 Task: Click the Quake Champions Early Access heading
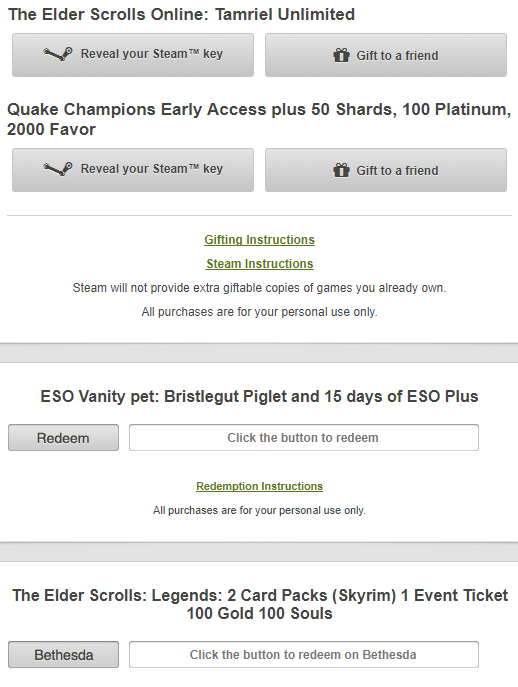click(259, 119)
